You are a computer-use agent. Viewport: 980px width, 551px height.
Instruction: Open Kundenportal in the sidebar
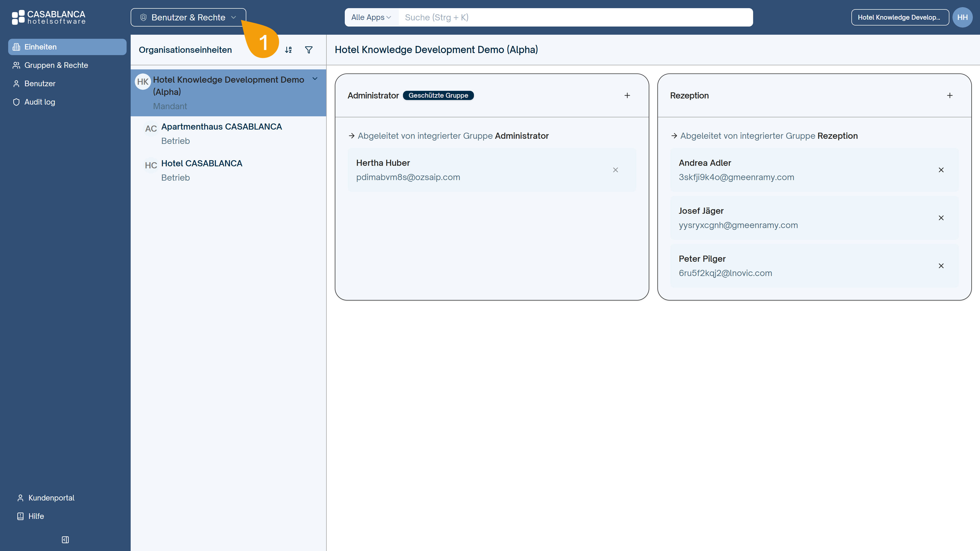click(46, 498)
